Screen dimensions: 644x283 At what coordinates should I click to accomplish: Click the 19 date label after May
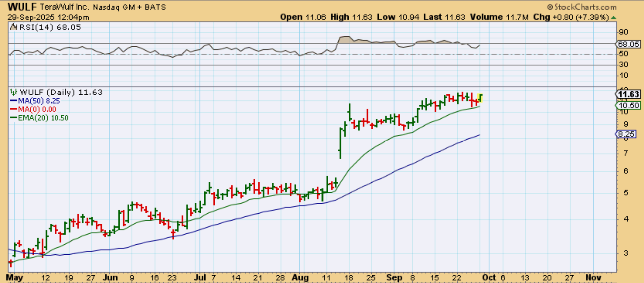click(69, 278)
